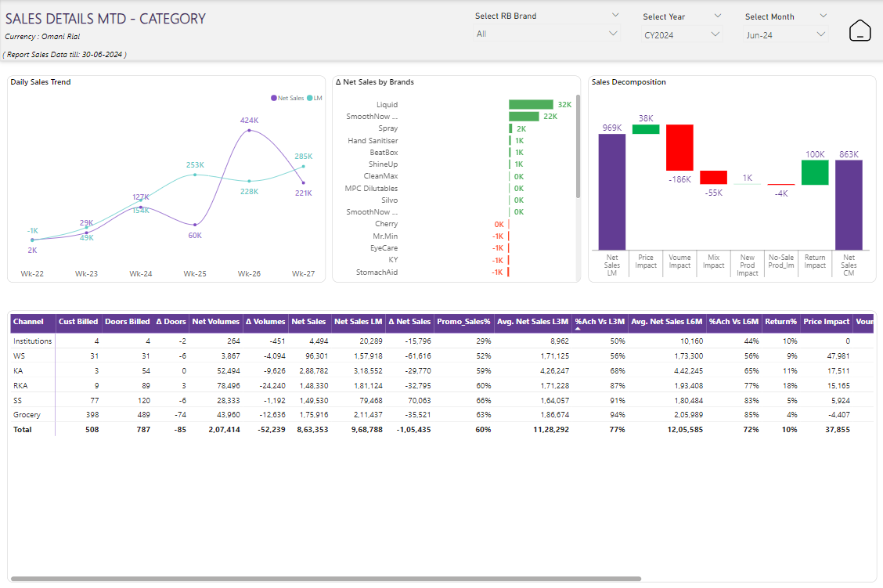
Task: Expand chevron beside Select Year label
Action: coord(718,16)
